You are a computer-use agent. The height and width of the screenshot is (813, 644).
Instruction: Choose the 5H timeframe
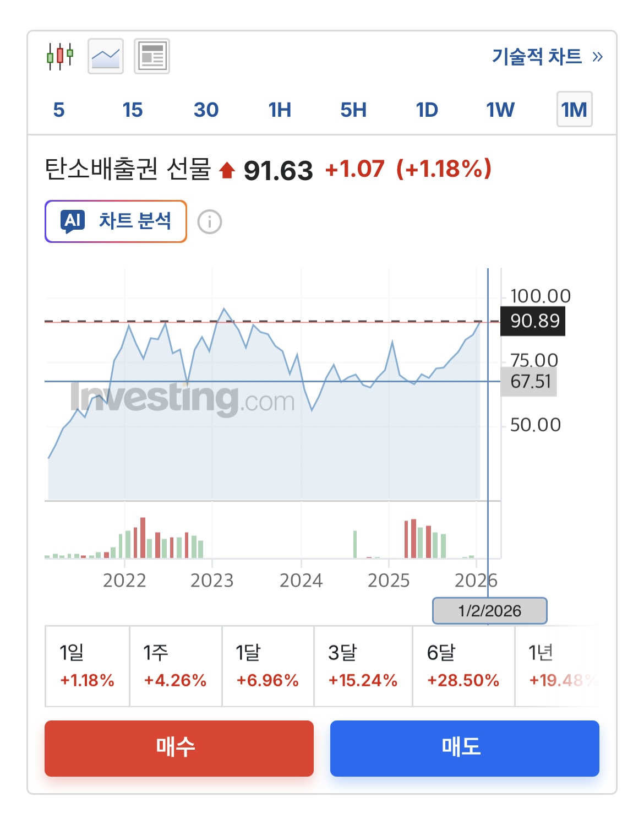click(353, 110)
